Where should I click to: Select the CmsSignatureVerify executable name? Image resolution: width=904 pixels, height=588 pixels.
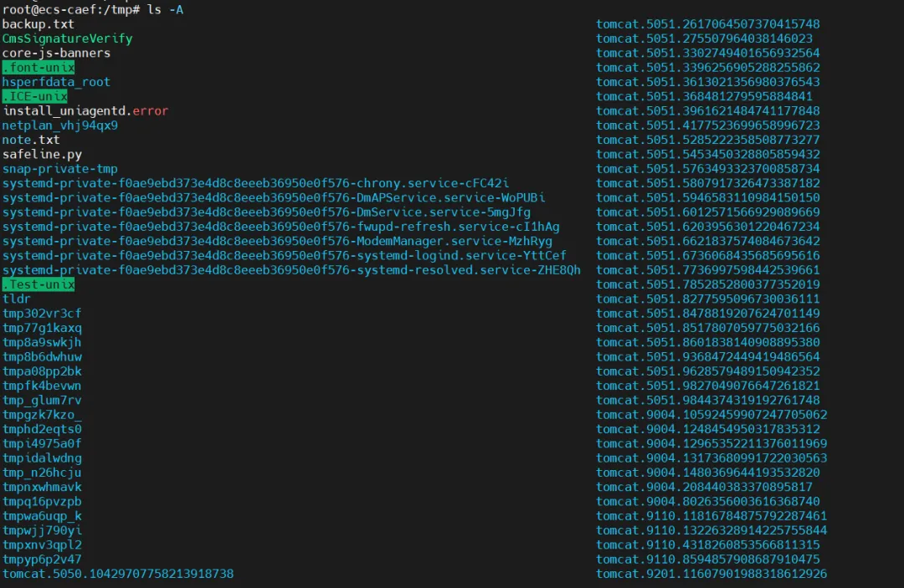(x=67, y=38)
